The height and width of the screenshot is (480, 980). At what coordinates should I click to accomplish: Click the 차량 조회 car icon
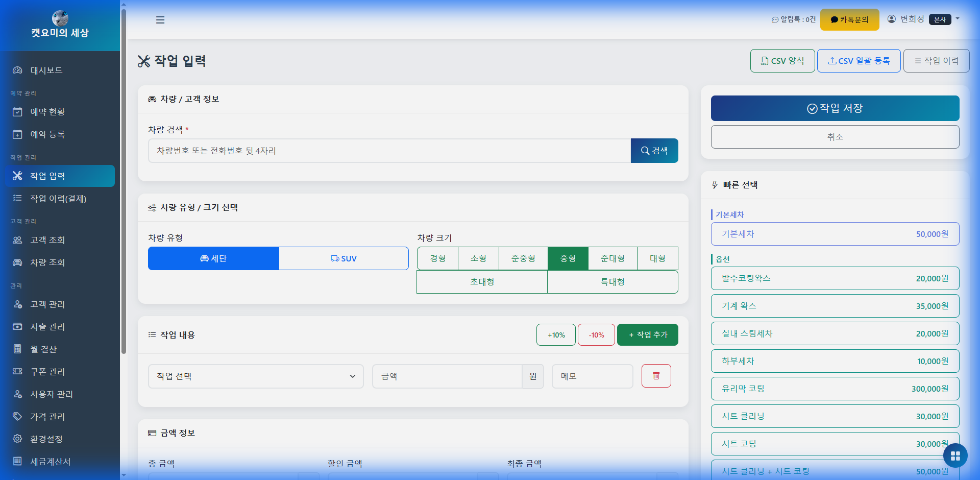coord(17,262)
